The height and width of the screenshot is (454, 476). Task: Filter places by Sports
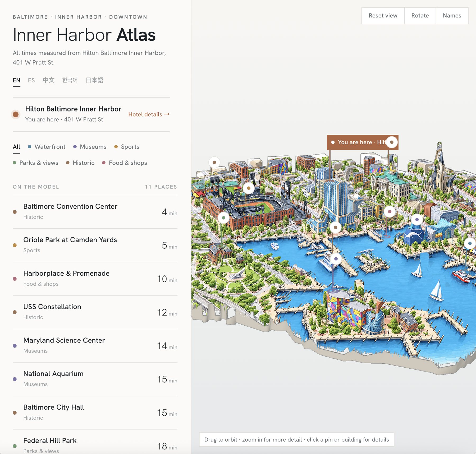click(127, 147)
